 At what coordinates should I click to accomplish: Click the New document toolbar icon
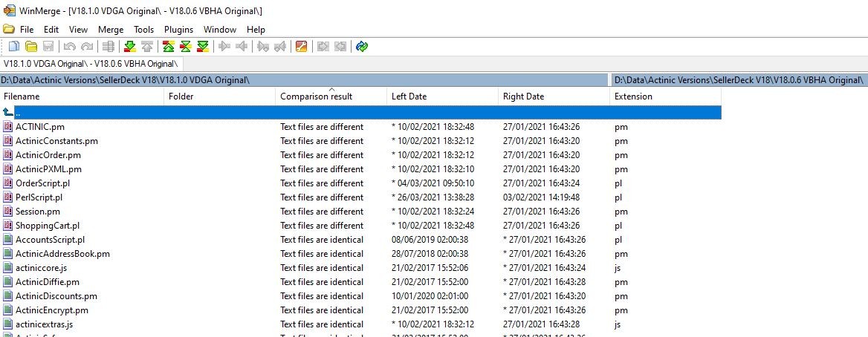point(13,47)
